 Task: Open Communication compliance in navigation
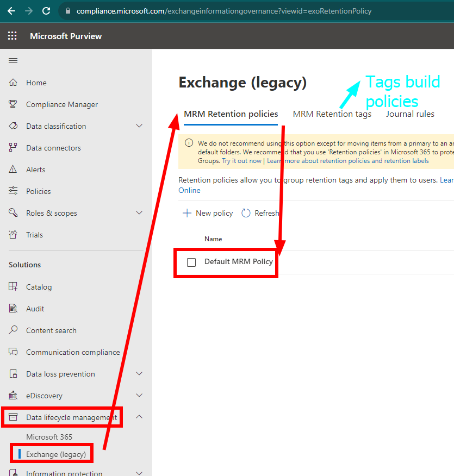73,352
